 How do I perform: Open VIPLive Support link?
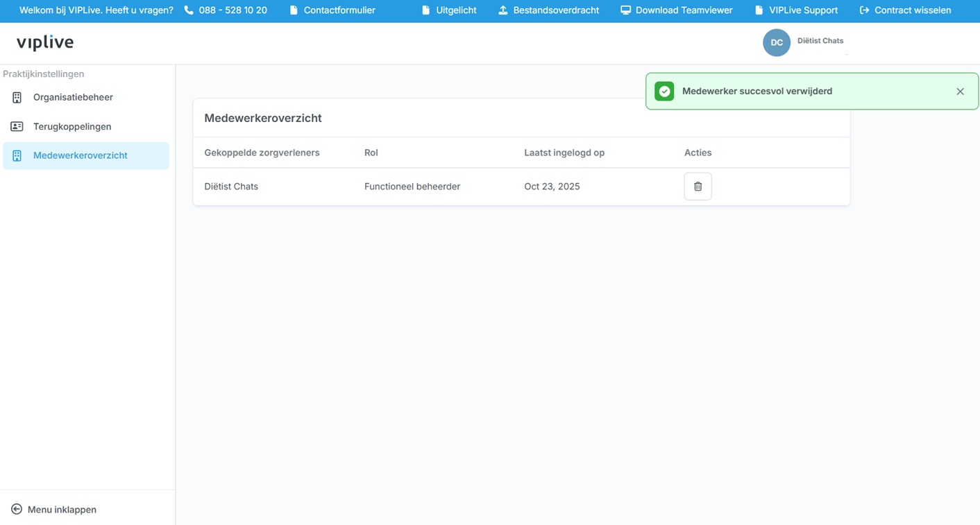tap(803, 10)
